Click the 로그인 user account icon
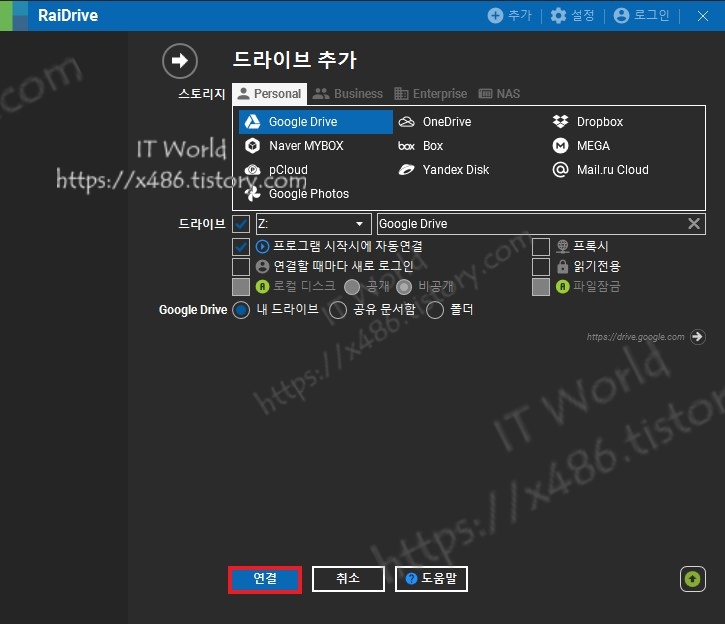This screenshot has width=725, height=624. [621, 16]
